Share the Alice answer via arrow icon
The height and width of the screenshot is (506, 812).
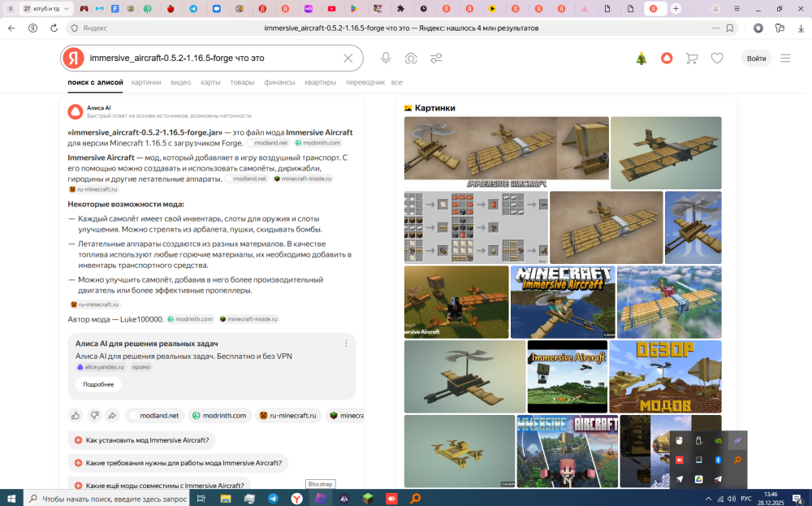[112, 415]
